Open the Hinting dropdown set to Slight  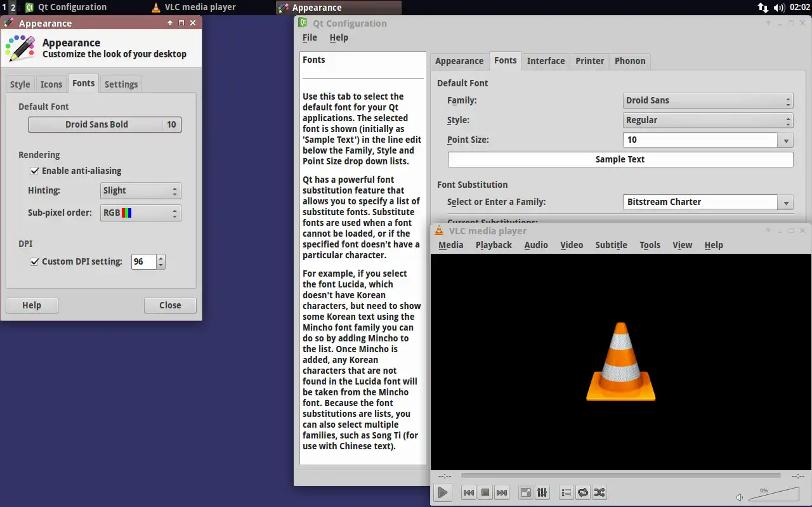click(x=141, y=190)
